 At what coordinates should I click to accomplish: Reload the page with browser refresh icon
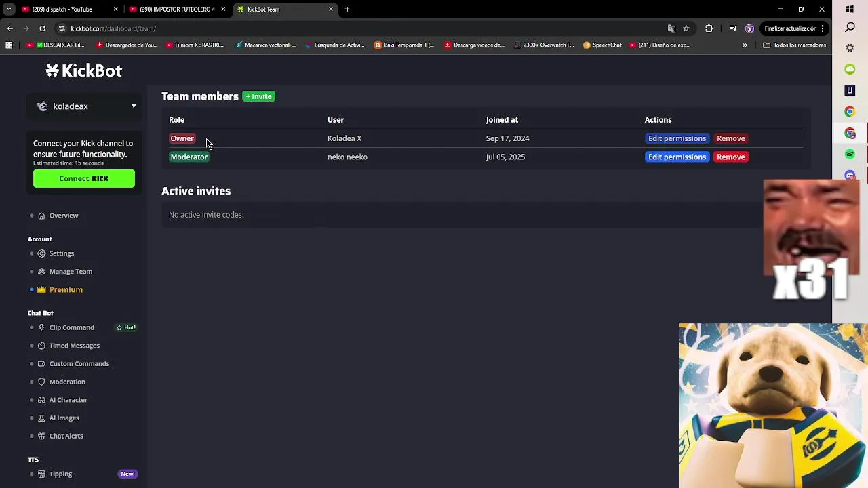tap(42, 28)
